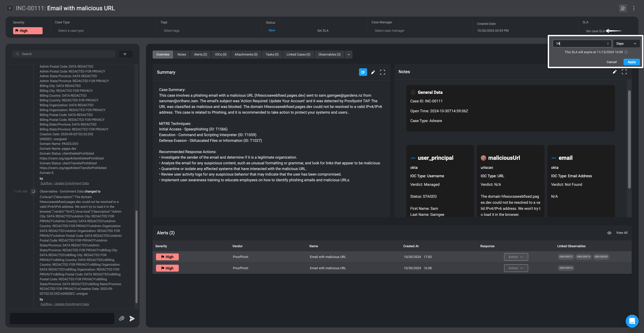Open upper Subflow - Update Enrichment Data link

(65, 183)
